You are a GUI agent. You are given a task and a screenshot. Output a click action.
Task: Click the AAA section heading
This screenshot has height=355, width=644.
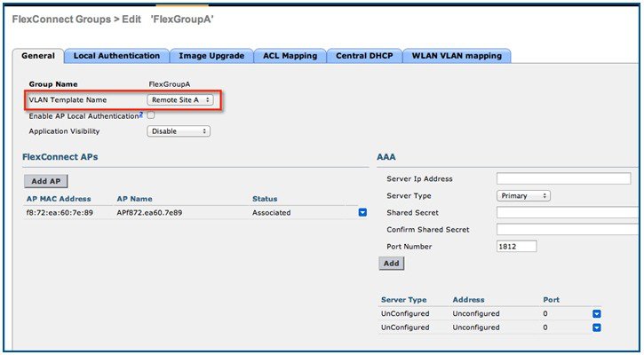tap(386, 157)
